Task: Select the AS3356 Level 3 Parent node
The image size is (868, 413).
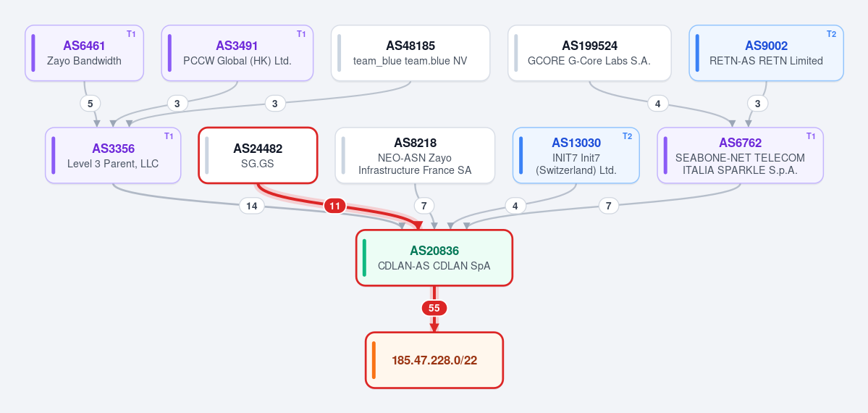Action: [x=113, y=155]
